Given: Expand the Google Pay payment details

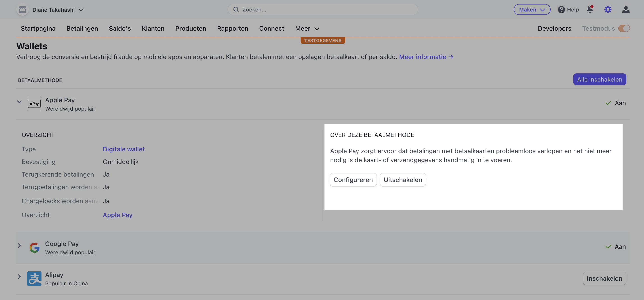Looking at the screenshot, I should (x=19, y=246).
